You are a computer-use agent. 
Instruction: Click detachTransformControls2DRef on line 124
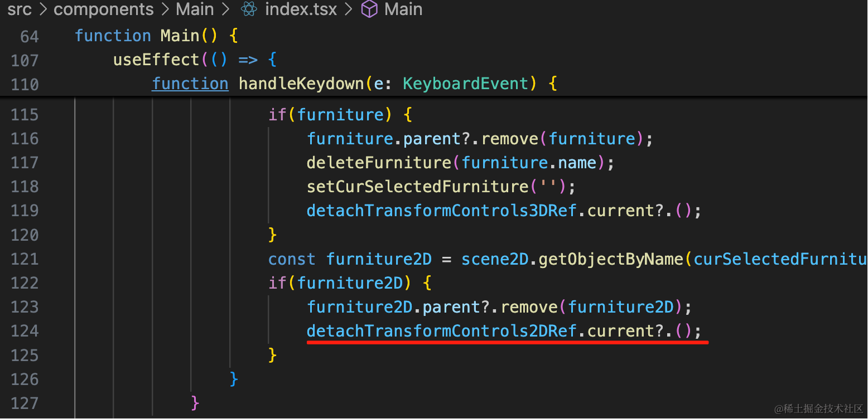point(441,332)
